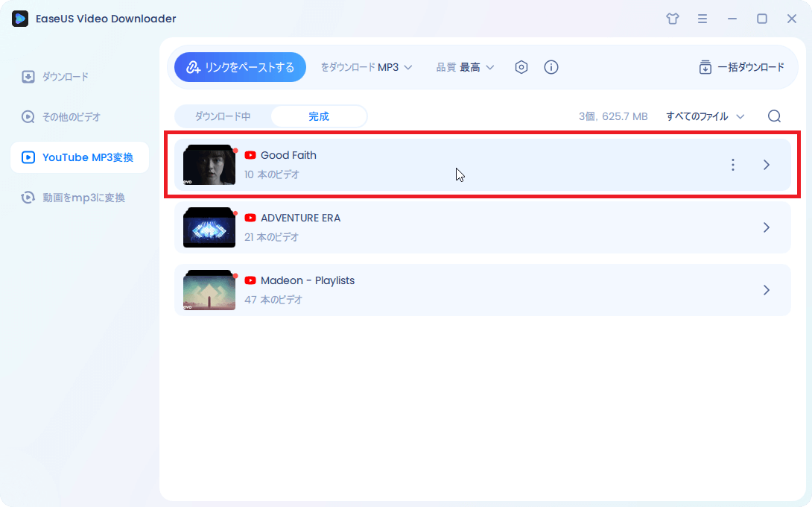Click the EaseUS Video Downloader logo icon

click(x=20, y=19)
